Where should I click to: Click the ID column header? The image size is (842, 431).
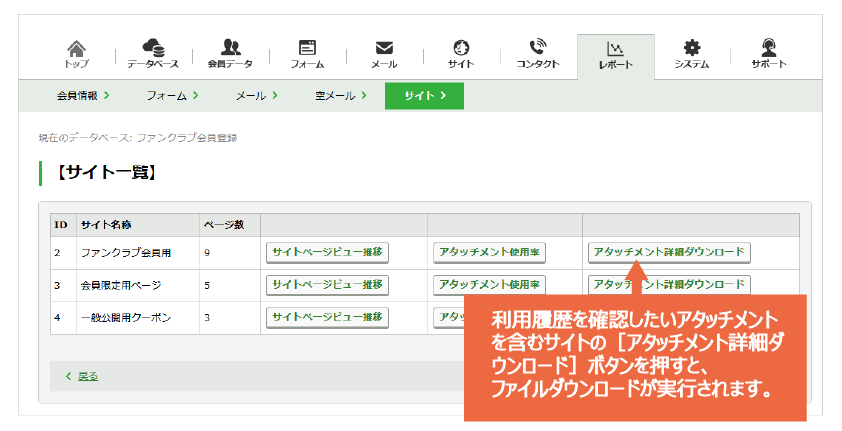tap(61, 225)
